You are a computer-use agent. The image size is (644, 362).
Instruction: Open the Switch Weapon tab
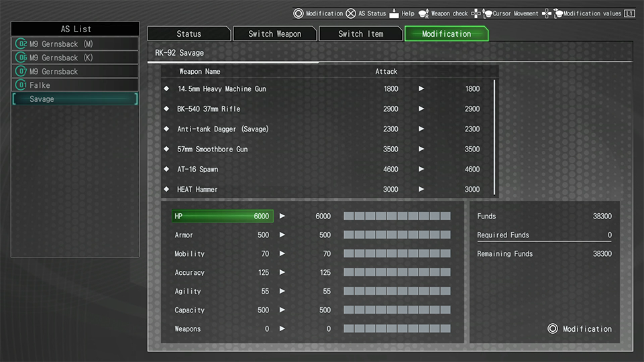pyautogui.click(x=274, y=34)
